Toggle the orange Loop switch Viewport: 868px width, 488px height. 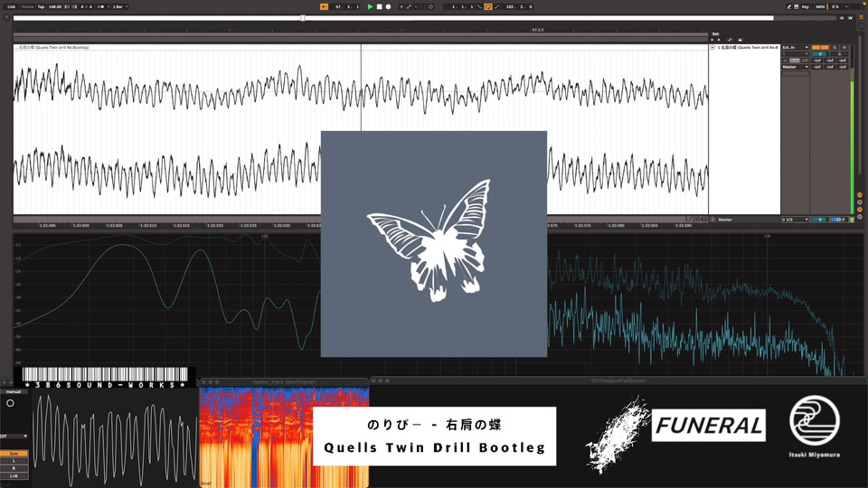[487, 6]
